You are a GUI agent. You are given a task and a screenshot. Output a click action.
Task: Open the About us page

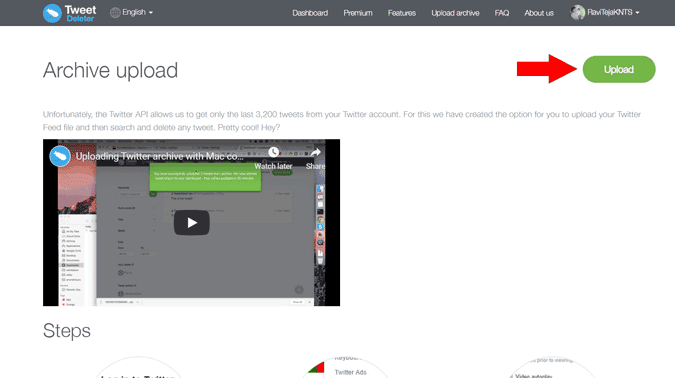pyautogui.click(x=539, y=13)
